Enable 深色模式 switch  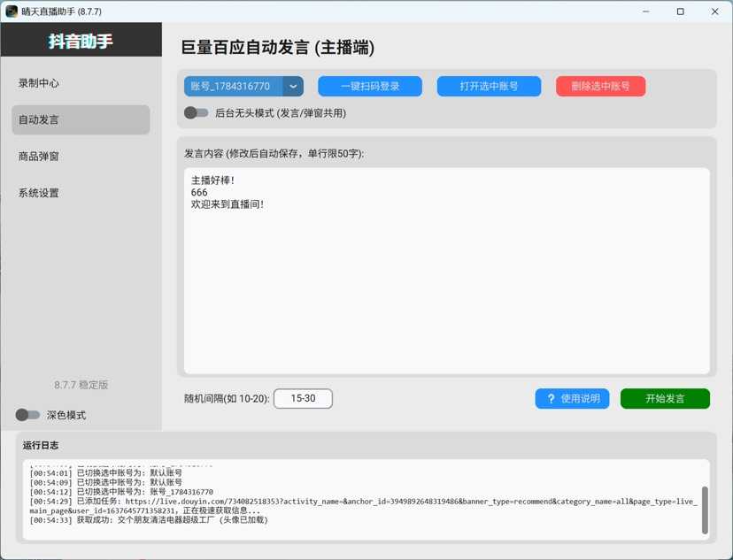point(27,415)
